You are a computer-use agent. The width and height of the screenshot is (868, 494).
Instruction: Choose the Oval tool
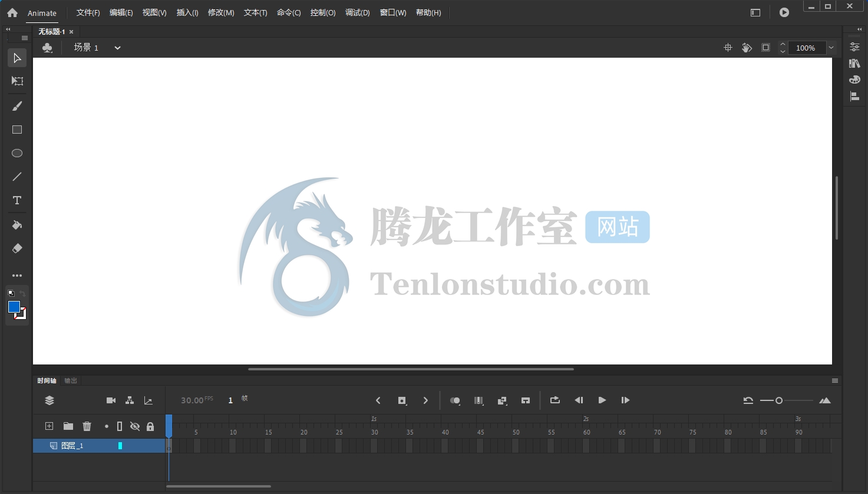point(17,153)
